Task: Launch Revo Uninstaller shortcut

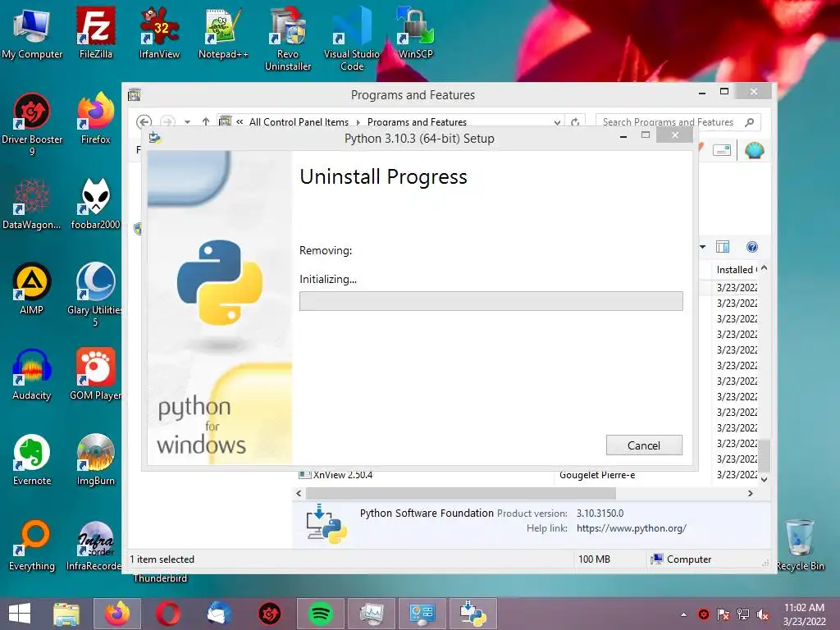Action: pyautogui.click(x=288, y=39)
